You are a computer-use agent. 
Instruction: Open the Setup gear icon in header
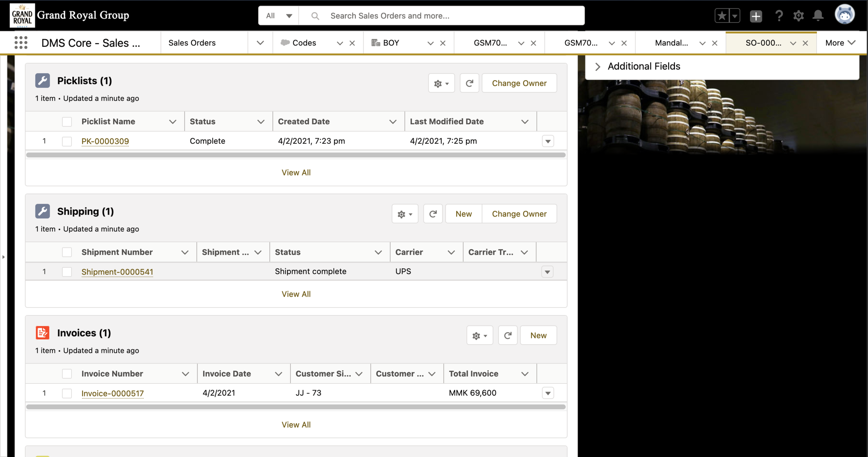pos(799,16)
